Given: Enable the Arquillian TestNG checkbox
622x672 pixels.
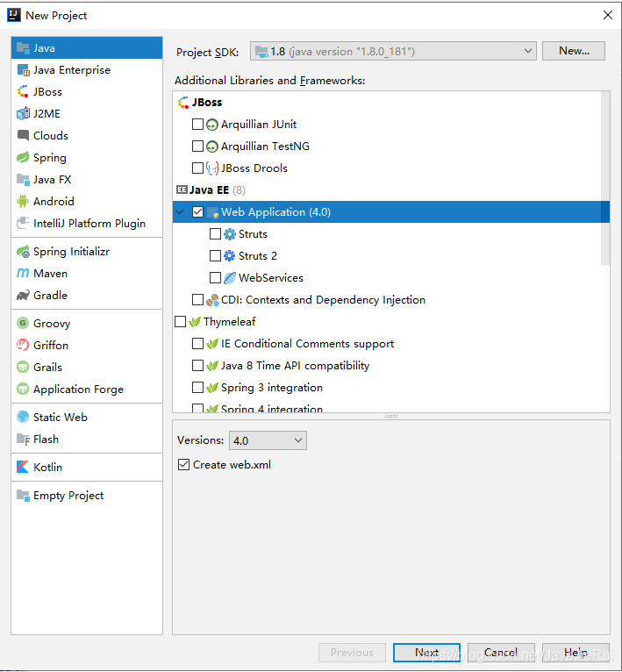Looking at the screenshot, I should pyautogui.click(x=197, y=147).
